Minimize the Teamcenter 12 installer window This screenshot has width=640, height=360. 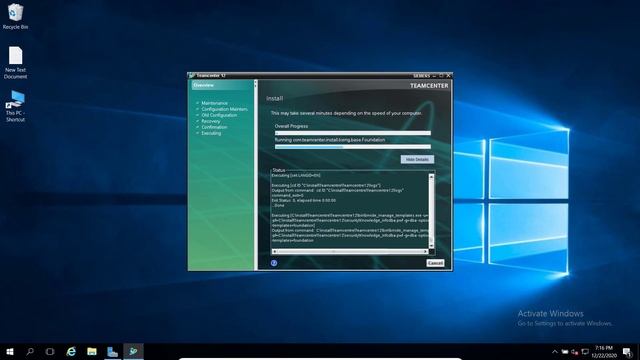pyautogui.click(x=434, y=76)
